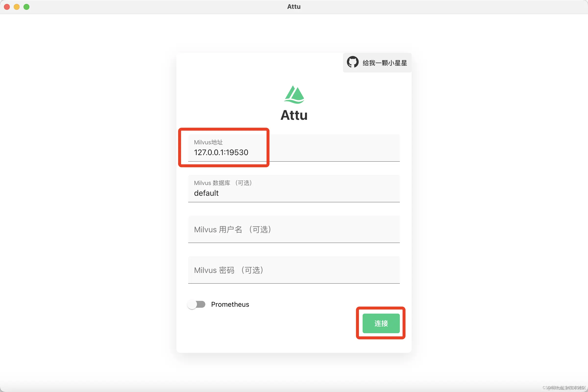This screenshot has width=588, height=392.
Task: Click the large Attu heading text
Action: tap(294, 115)
